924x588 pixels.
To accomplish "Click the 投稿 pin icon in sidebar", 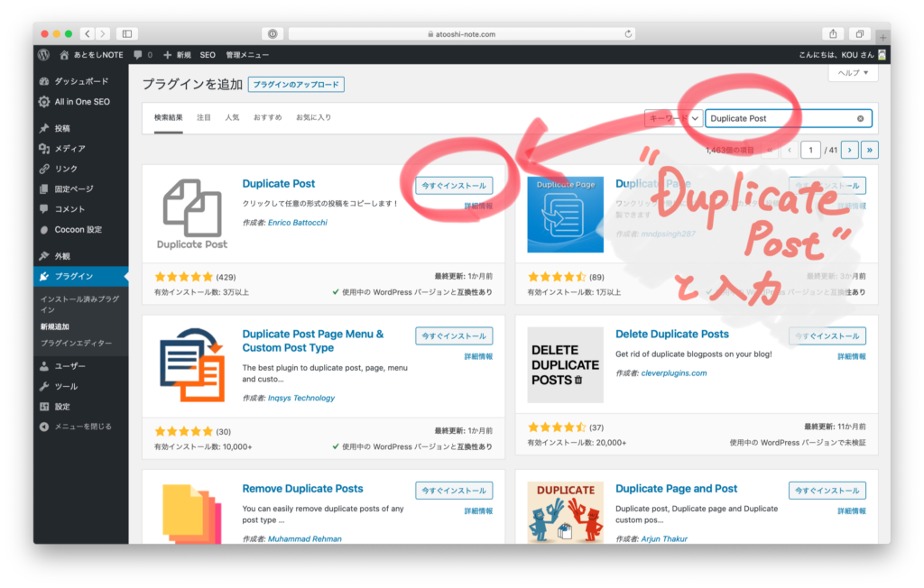I will 44,128.
